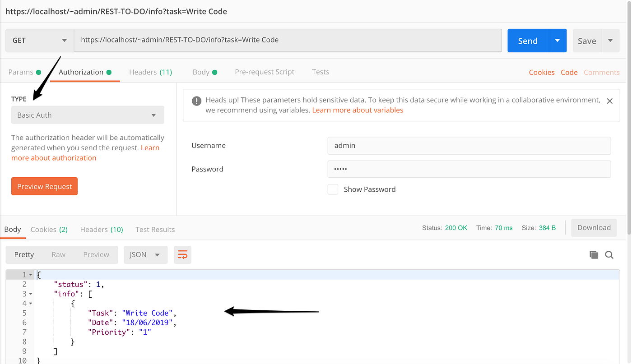Switch the response view to Raw

[x=59, y=254]
